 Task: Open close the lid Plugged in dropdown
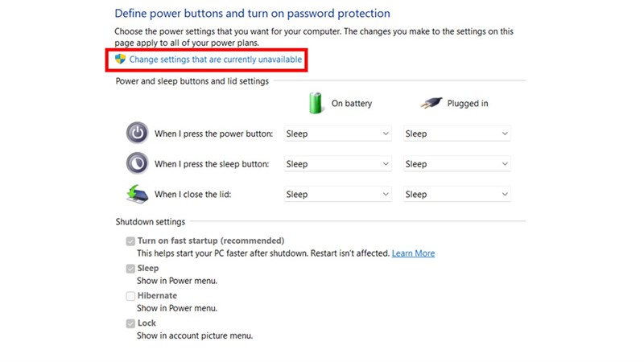[456, 194]
